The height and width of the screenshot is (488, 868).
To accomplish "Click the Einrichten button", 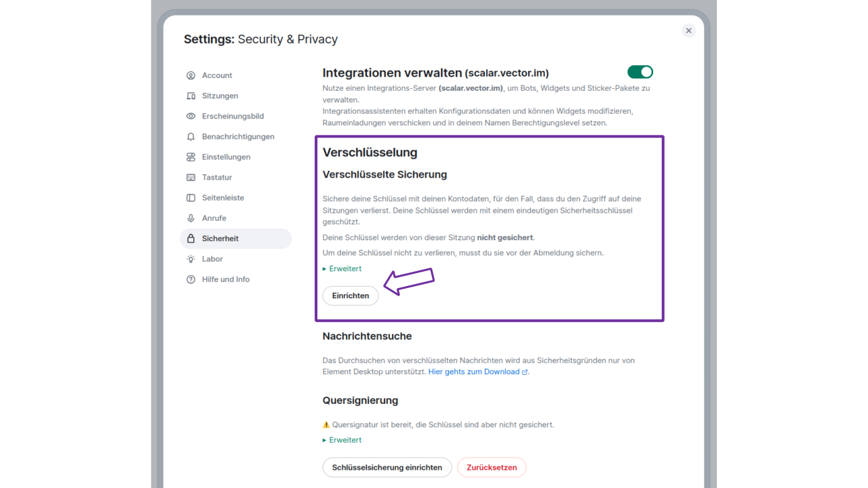I will pos(351,296).
